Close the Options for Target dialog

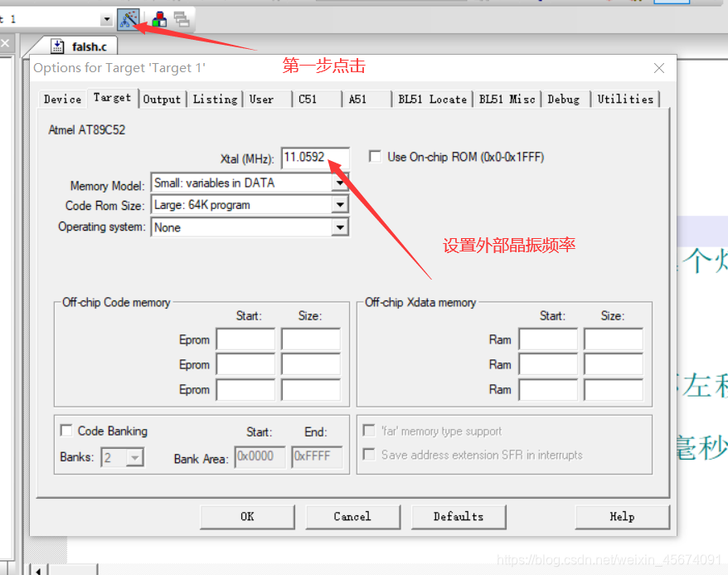click(658, 68)
